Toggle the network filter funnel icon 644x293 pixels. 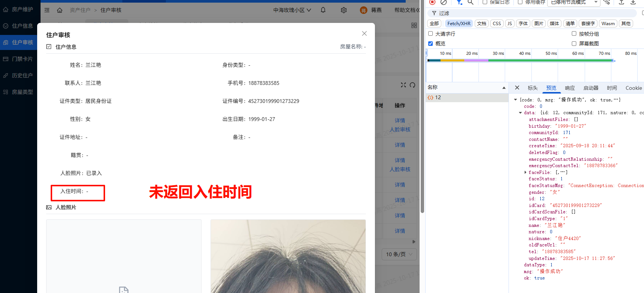tap(459, 2)
